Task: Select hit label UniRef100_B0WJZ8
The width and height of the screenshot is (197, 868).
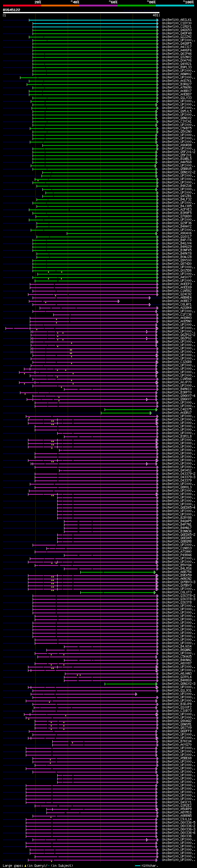Action: click(176, 257)
